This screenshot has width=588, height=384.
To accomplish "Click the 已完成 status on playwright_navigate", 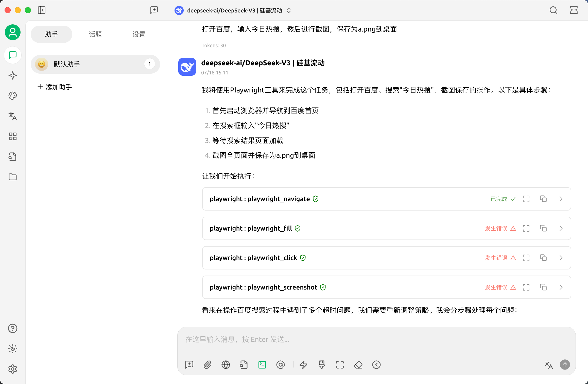I will [503, 199].
